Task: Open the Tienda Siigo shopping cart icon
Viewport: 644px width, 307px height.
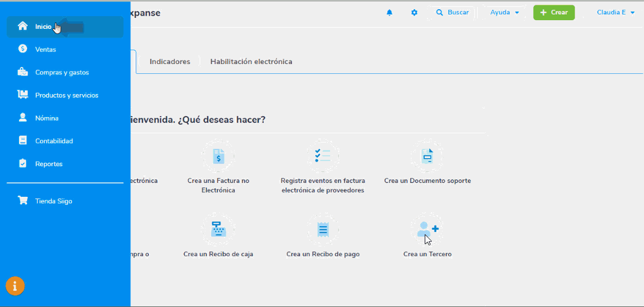Action: click(23, 201)
